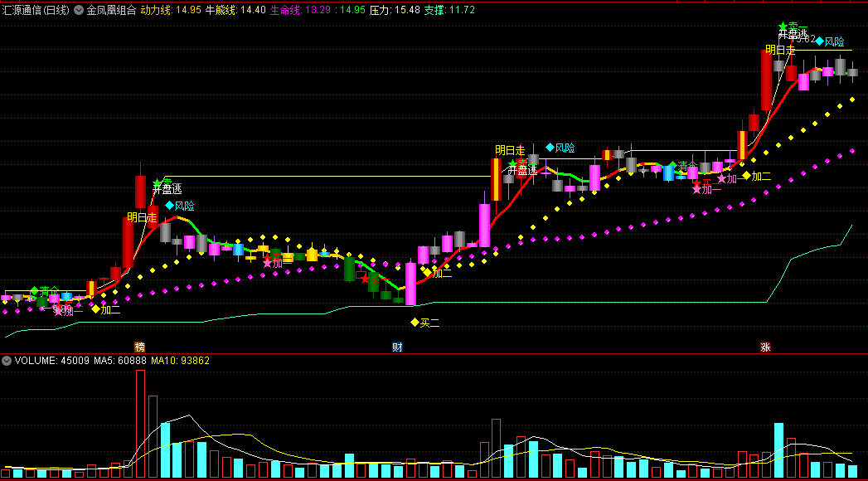Click the tallest red volume bar
The height and width of the screenshot is (481, 868).
tap(141, 424)
